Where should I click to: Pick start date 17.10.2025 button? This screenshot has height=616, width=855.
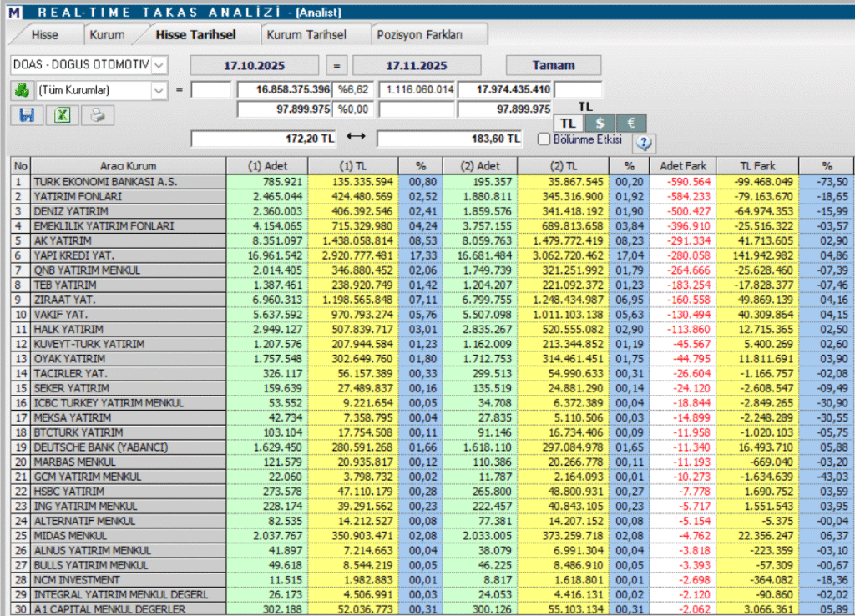(x=254, y=65)
